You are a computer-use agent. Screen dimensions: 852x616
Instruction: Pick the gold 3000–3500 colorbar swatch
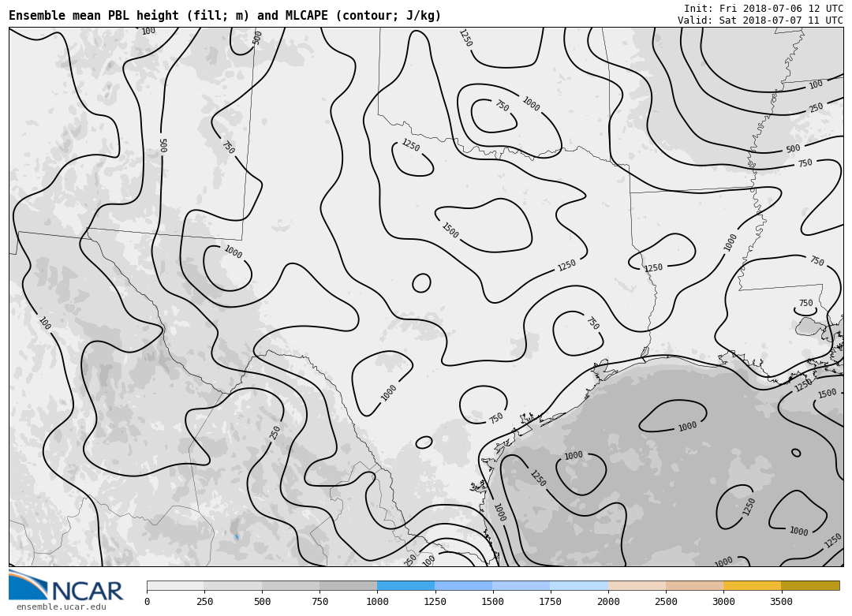point(752,586)
